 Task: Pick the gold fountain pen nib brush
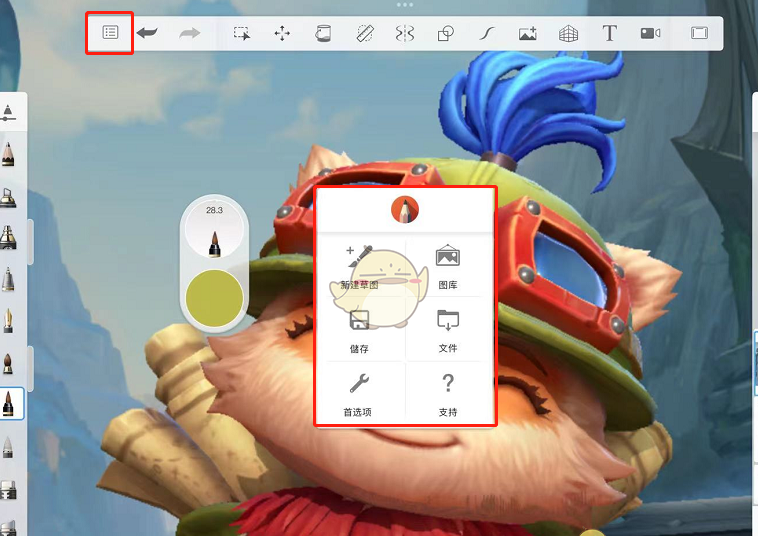click(8, 320)
